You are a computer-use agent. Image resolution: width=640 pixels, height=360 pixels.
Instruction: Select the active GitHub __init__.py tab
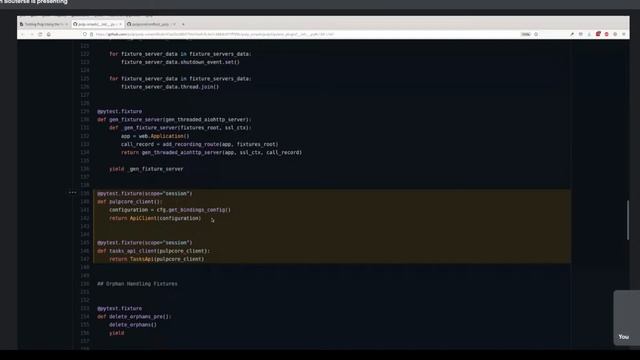[97, 24]
